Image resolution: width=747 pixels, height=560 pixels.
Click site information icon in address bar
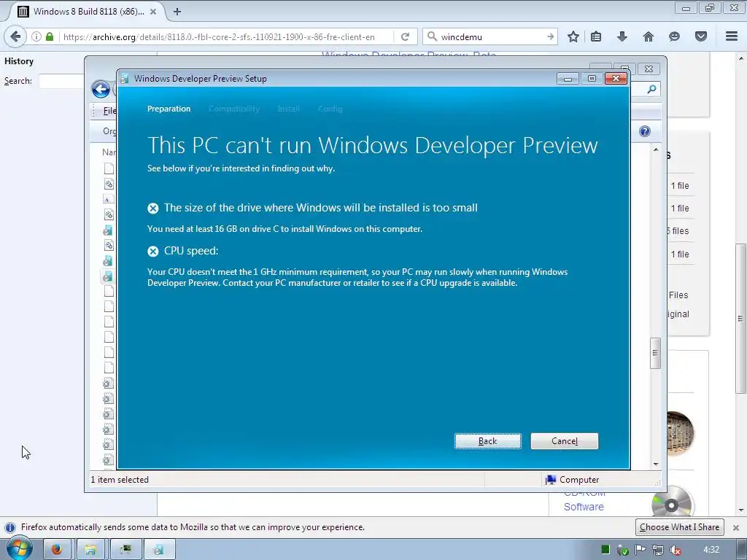click(36, 36)
